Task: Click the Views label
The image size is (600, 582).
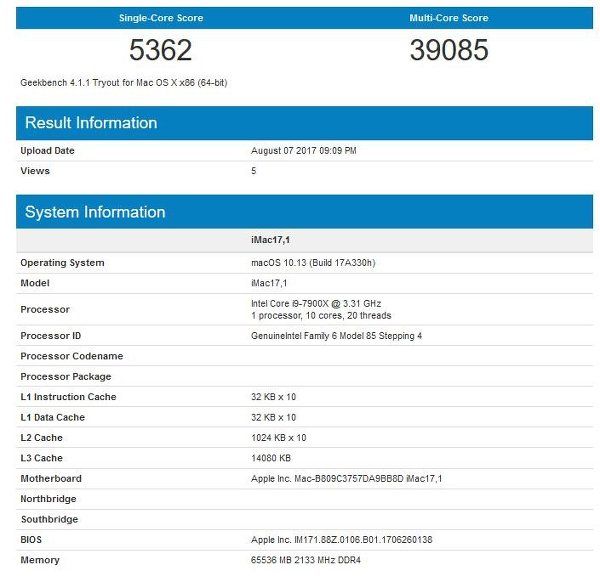Action: 35,171
